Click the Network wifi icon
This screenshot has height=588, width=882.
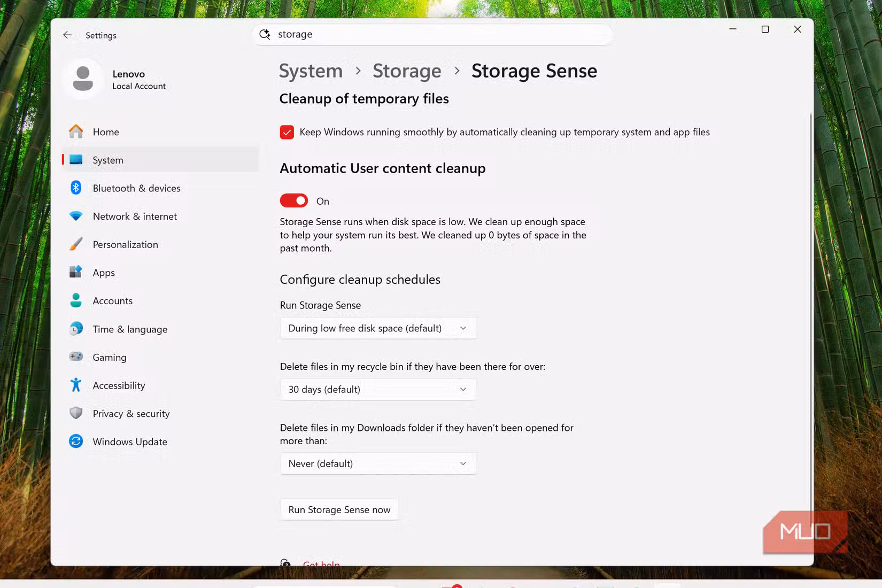[x=76, y=216]
